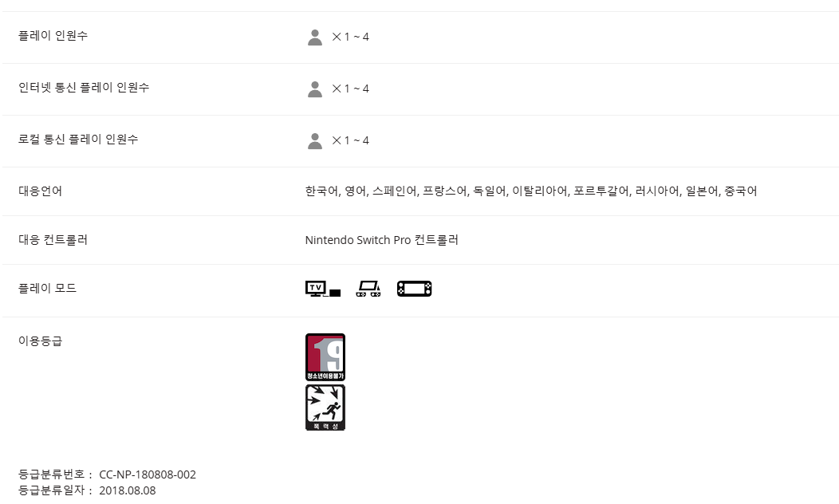Click the 19 age rating badge
The width and height of the screenshot is (839, 504).
click(325, 356)
